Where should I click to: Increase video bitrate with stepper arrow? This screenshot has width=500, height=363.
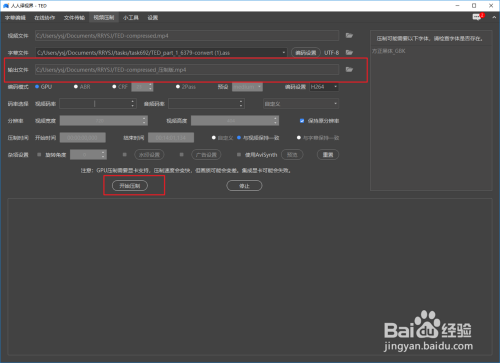click(133, 101)
